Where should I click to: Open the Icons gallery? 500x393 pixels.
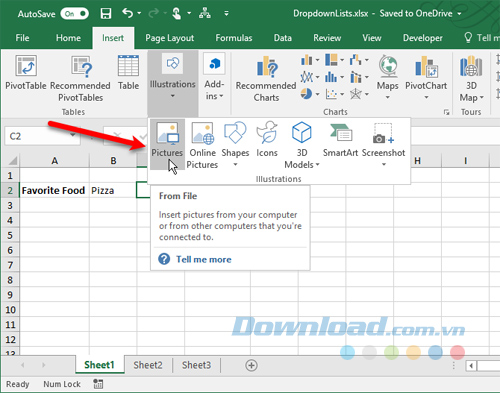pyautogui.click(x=267, y=139)
